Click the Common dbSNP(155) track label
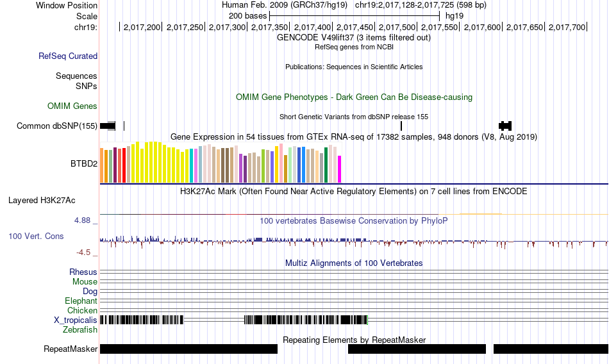Screen dimensions: 609x364 point(56,126)
